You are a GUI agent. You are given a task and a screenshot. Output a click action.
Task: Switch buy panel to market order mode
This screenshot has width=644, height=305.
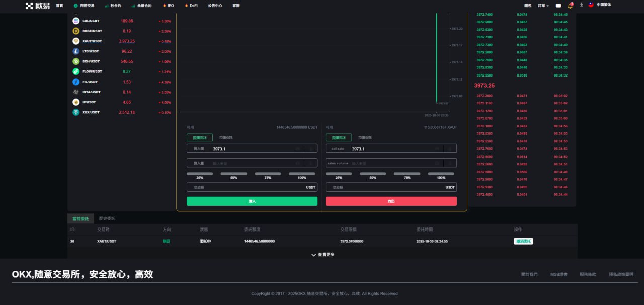pyautogui.click(x=226, y=137)
